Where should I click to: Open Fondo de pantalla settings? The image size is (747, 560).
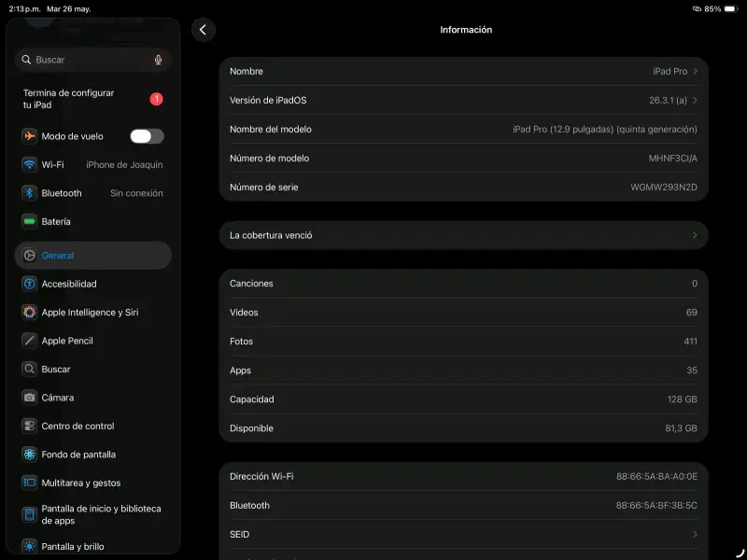(x=93, y=455)
